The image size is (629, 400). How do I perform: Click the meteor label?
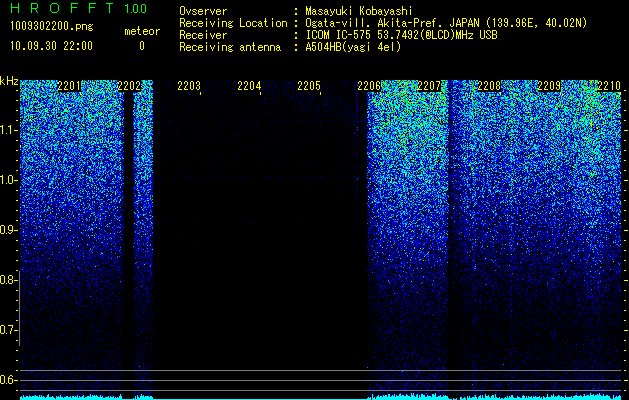tap(142, 31)
